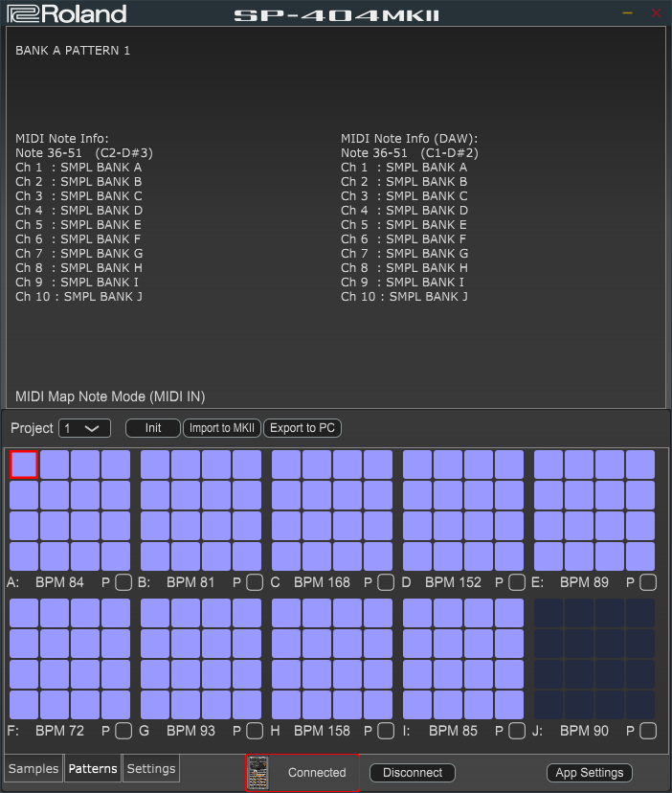Image resolution: width=672 pixels, height=793 pixels.
Task: Click the BPM 90 value of bank J
Action: [x=584, y=731]
